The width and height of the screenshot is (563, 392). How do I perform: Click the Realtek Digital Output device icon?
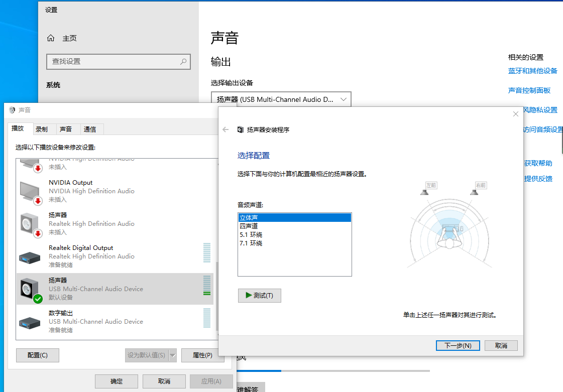30,258
